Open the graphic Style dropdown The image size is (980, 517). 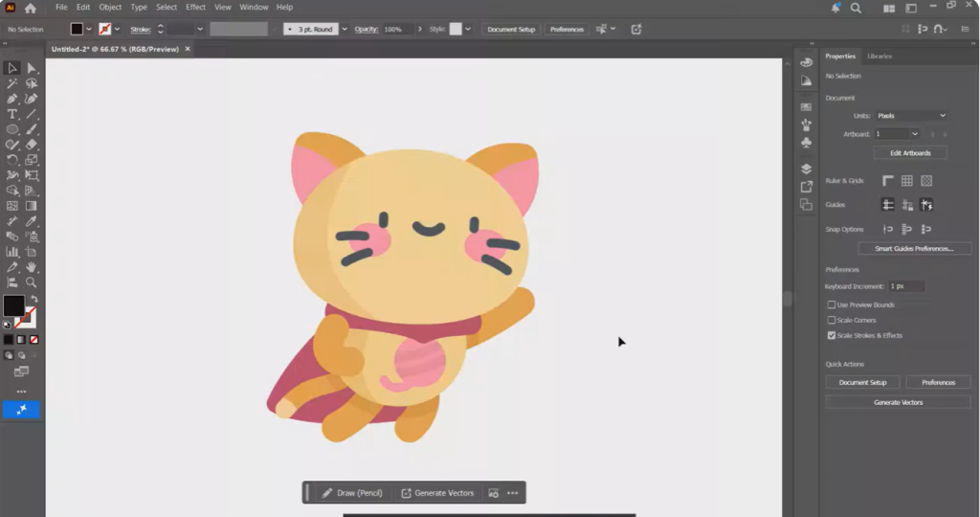tap(467, 30)
